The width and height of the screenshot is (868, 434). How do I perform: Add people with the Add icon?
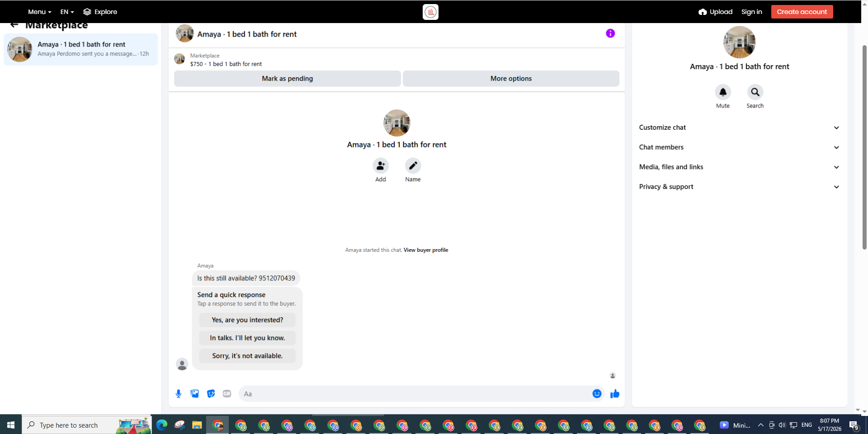tap(381, 166)
